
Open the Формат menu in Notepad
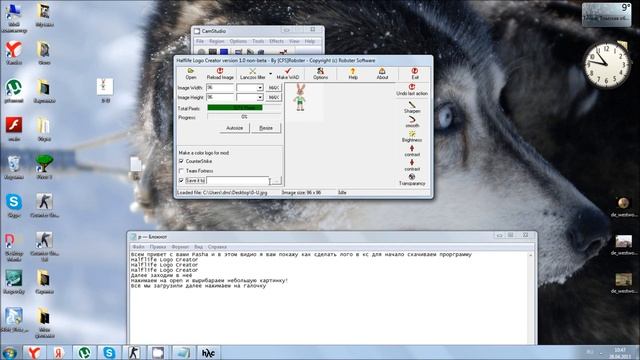pos(180,247)
